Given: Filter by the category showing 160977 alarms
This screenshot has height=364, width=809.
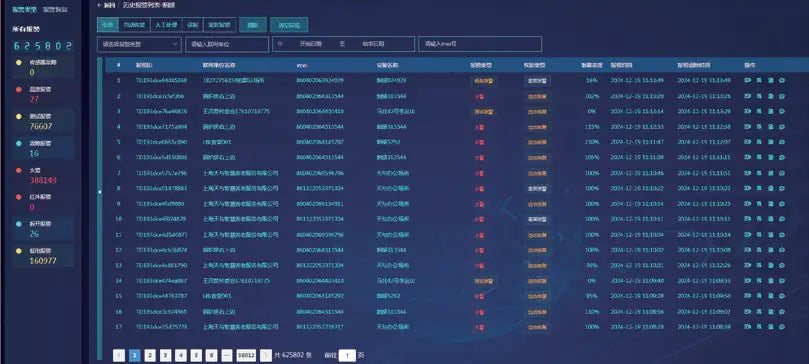Looking at the screenshot, I should (43, 256).
